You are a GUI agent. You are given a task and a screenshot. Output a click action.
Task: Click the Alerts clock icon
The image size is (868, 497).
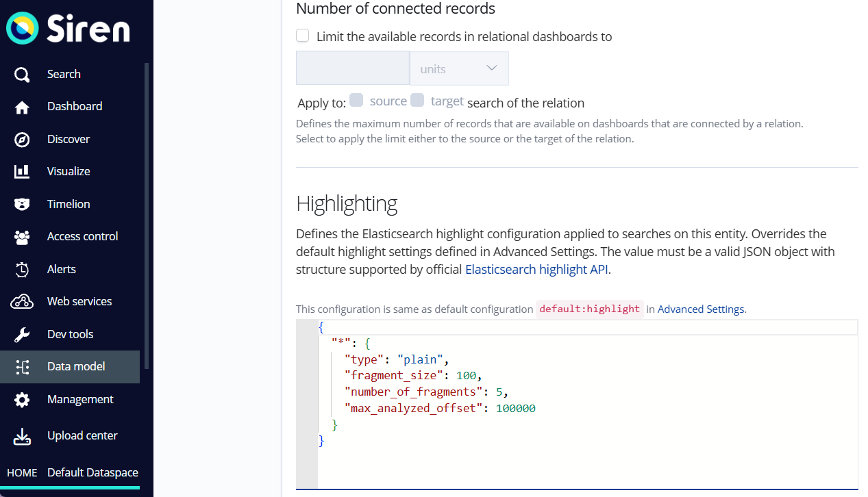click(22, 269)
